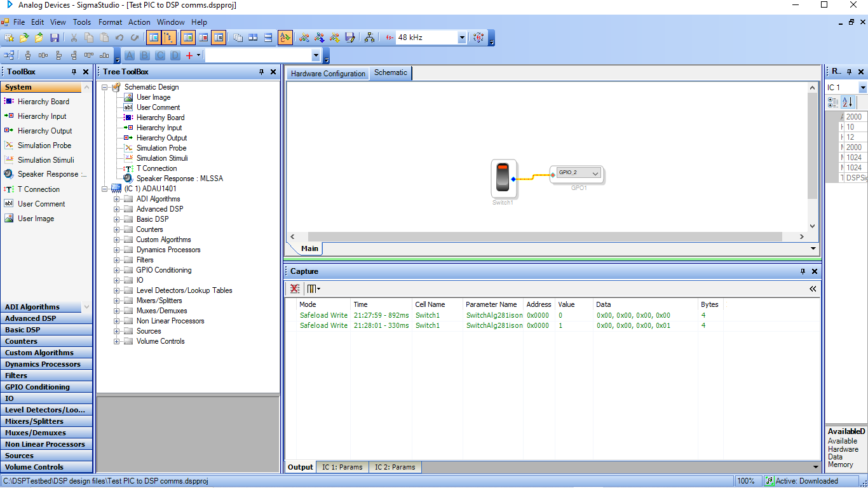Click the Active Downloaded status bar icon

pos(770,481)
